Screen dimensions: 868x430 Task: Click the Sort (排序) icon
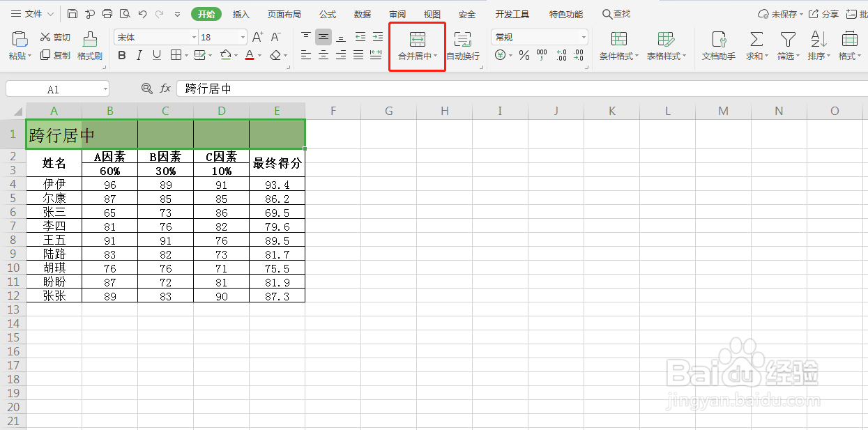(x=818, y=39)
